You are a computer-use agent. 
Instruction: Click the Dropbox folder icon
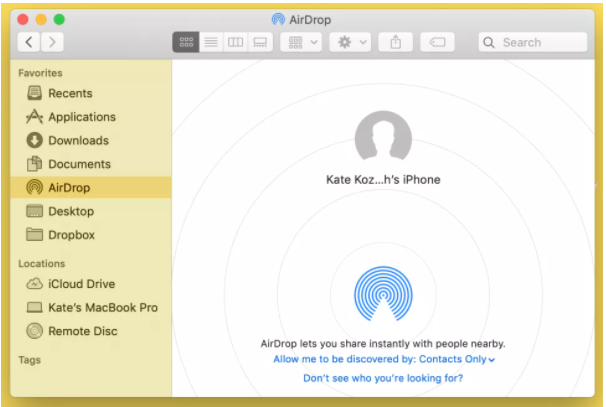click(x=34, y=234)
